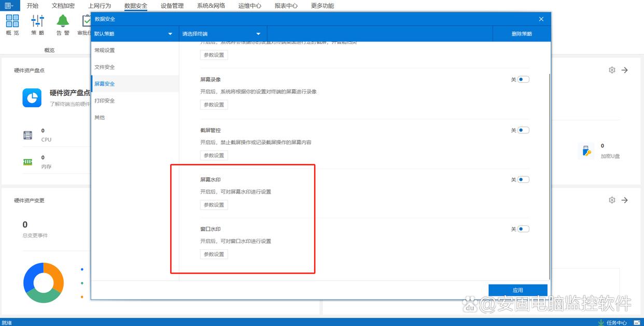
Task: Enable the 窗口水印 switch
Action: (523, 229)
